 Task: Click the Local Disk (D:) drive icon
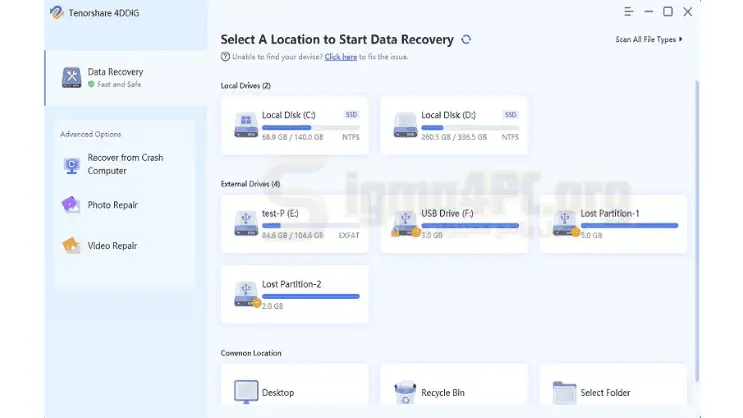(x=405, y=126)
